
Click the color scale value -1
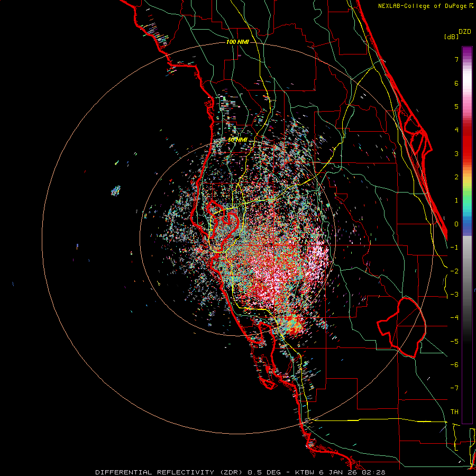(x=454, y=248)
